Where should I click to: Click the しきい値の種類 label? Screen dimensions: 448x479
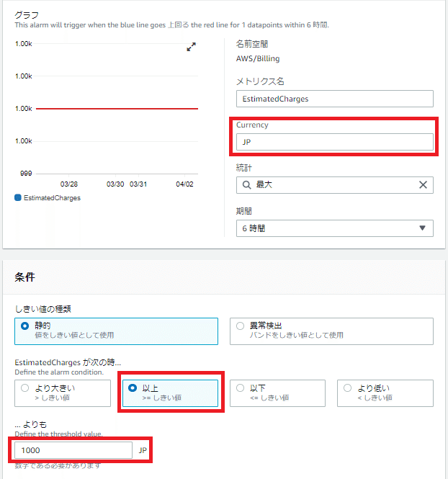tap(42, 309)
